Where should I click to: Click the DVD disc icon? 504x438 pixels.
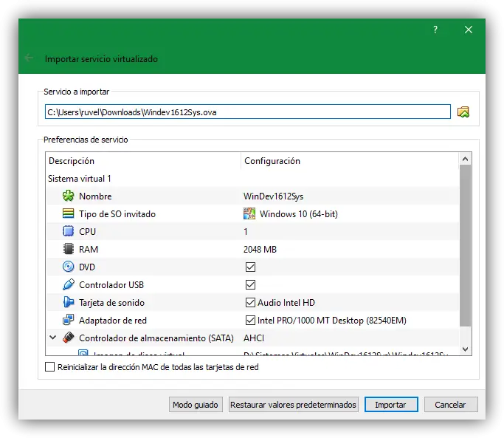click(x=68, y=267)
